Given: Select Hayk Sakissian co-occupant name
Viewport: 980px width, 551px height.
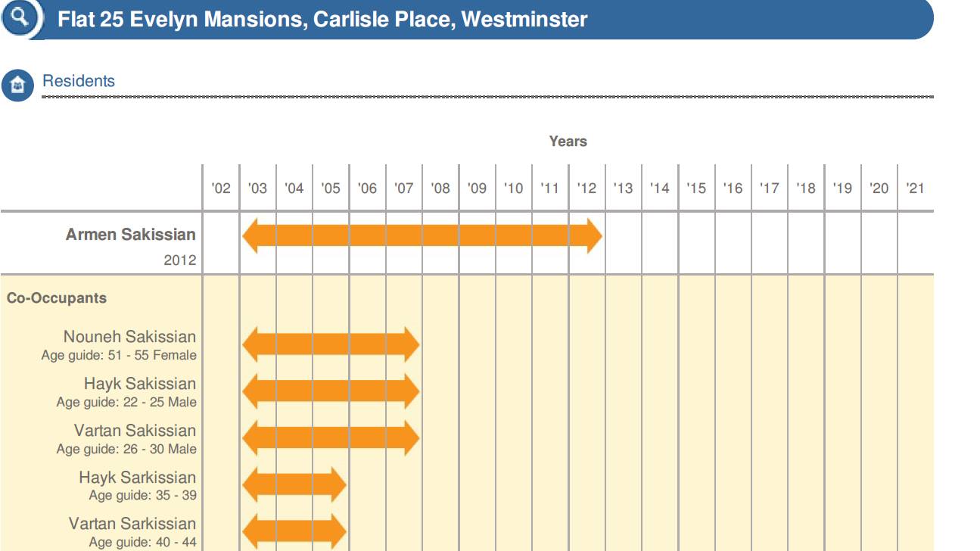Looking at the screenshot, I should [x=139, y=384].
